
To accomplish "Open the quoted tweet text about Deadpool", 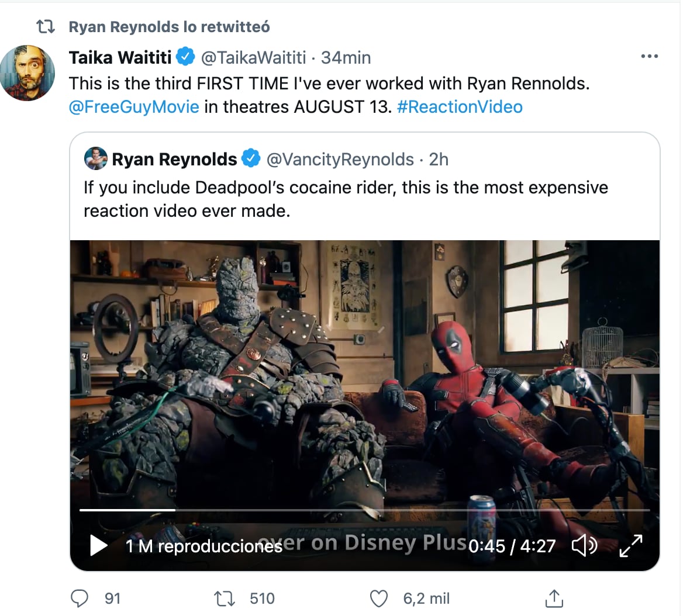I will pyautogui.click(x=345, y=199).
